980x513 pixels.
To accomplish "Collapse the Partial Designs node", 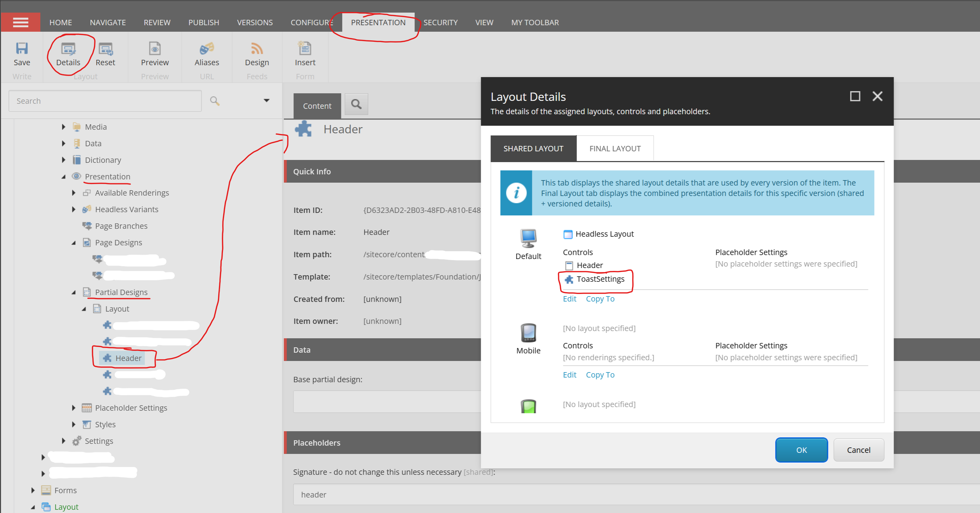I will [x=73, y=292].
